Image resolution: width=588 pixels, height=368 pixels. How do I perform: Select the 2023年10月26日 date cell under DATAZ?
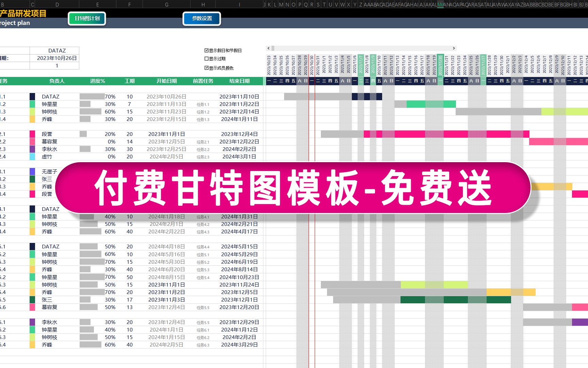54,58
